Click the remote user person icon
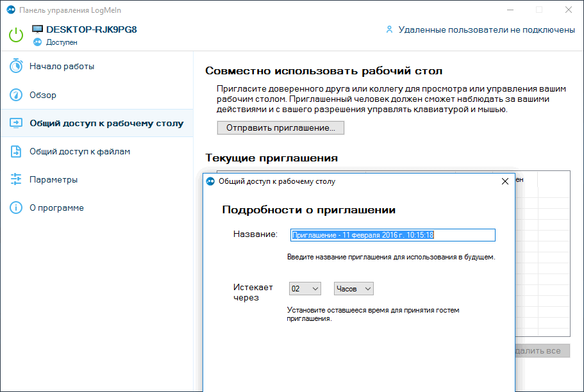Viewport: 584px width, 392px height. (x=389, y=29)
